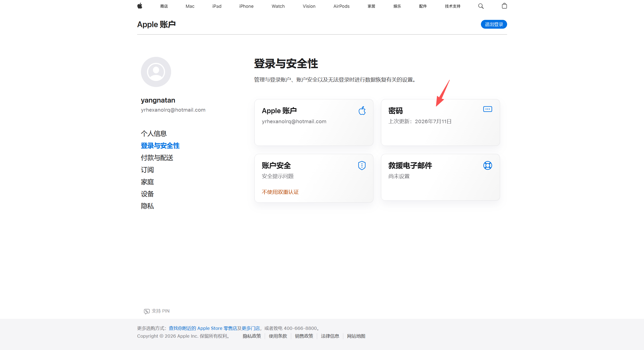The height and width of the screenshot is (350, 644).
Task: Open the AirPods menu
Action: coord(341,6)
